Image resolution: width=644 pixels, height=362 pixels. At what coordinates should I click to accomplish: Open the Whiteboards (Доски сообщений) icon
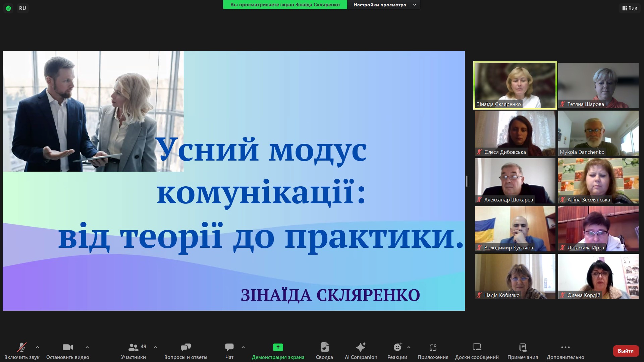(x=477, y=347)
